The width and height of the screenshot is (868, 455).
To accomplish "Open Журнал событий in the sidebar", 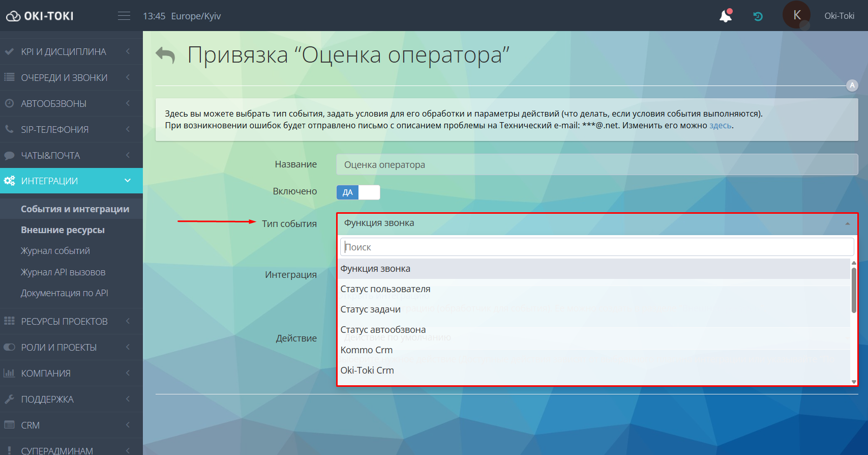I will (x=55, y=251).
